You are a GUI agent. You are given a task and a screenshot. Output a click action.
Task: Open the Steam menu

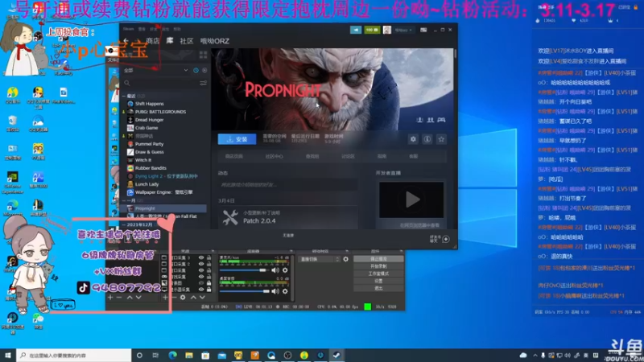pos(128,29)
